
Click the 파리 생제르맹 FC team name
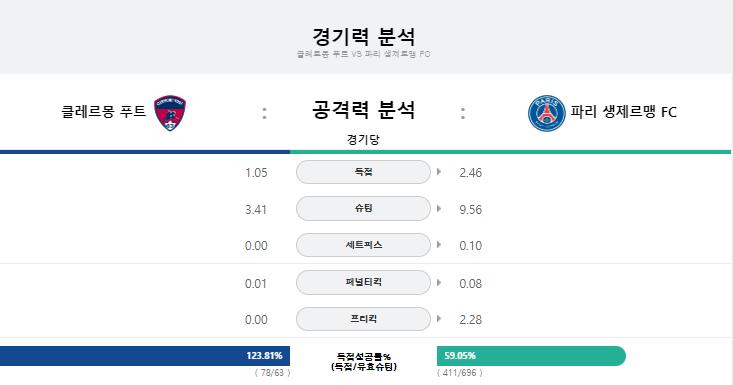pos(624,112)
